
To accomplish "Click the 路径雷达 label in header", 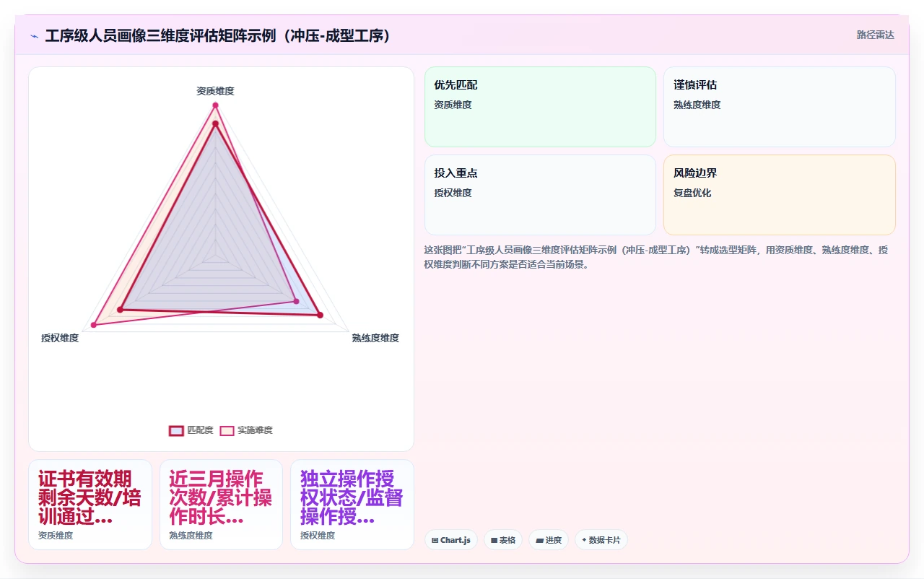I will [x=875, y=35].
